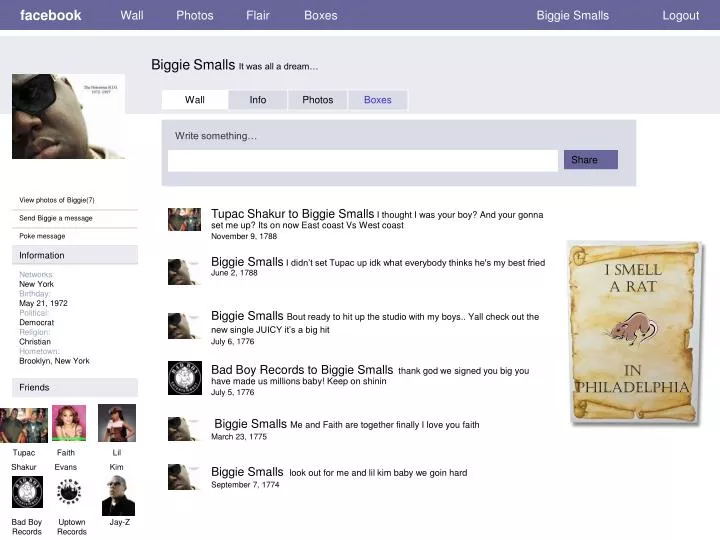Click the November 9, 1788 timestamp

point(244,236)
